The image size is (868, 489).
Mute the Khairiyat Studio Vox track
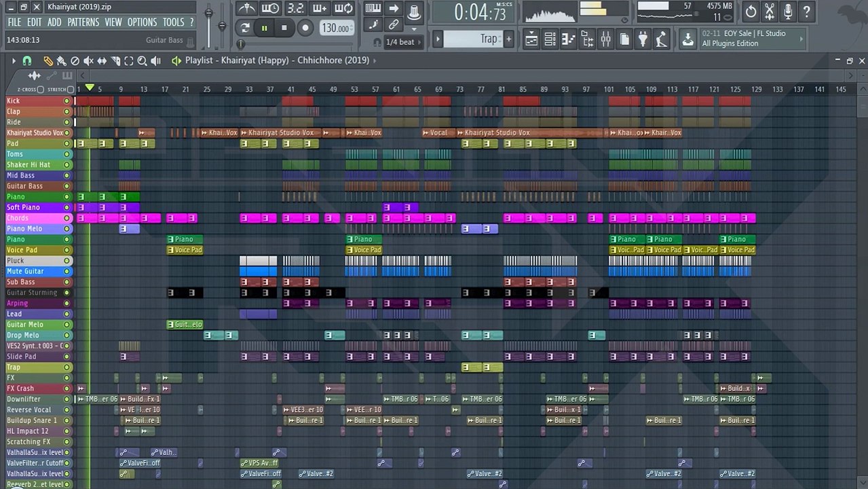[67, 132]
